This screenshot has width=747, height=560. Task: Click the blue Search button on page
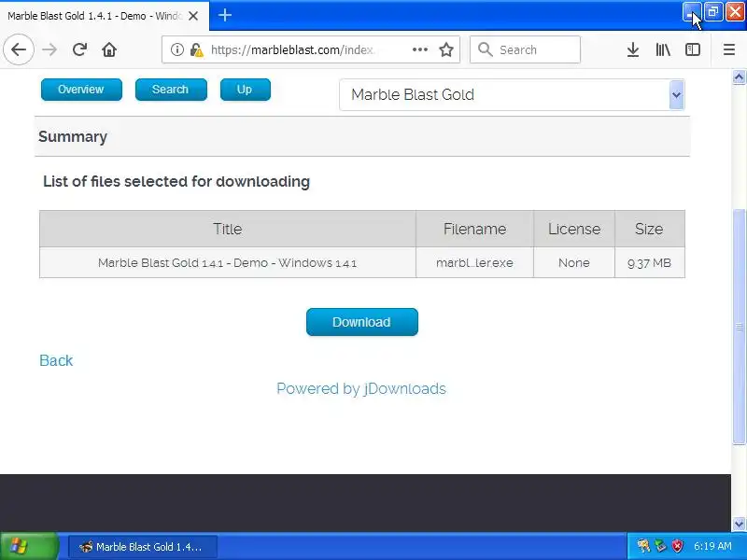(x=171, y=90)
